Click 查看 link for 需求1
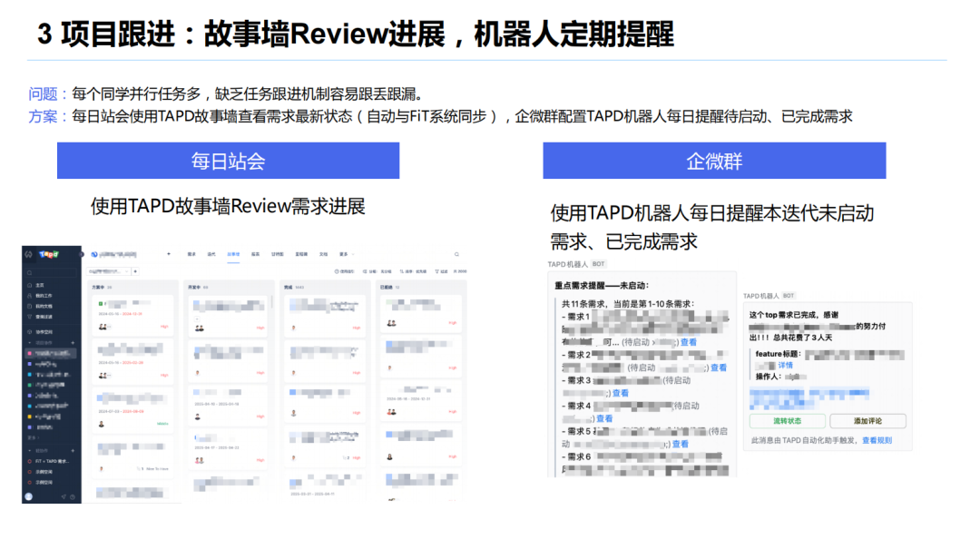This screenshot has width=980, height=549. 689,342
